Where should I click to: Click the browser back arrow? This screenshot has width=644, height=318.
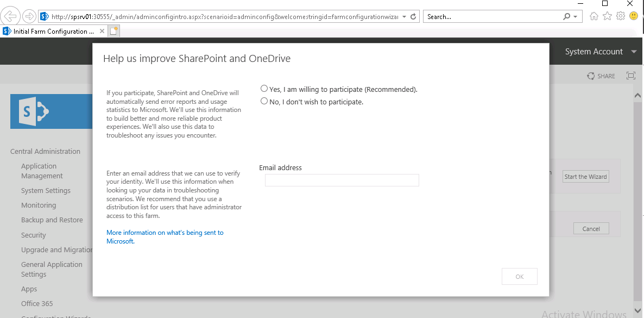(11, 16)
